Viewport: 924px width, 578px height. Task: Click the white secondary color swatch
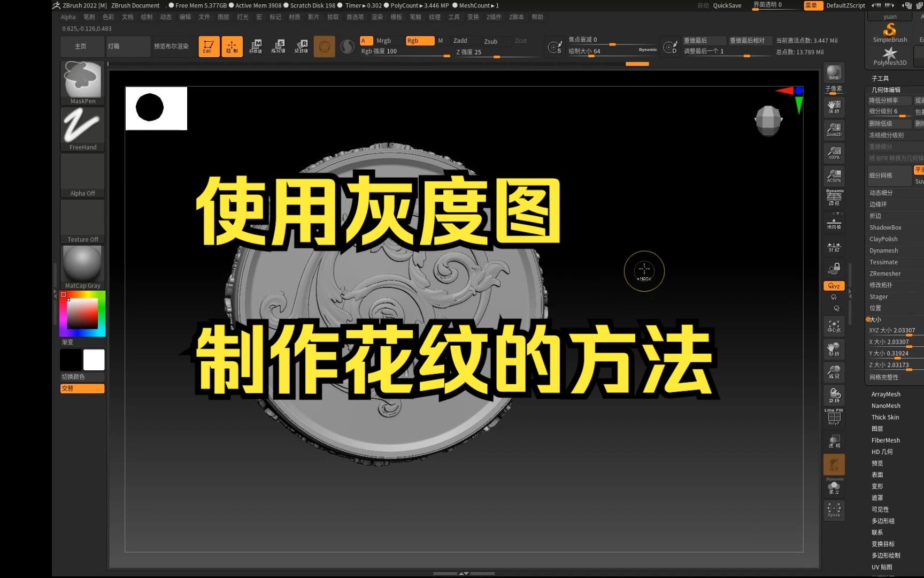click(94, 359)
